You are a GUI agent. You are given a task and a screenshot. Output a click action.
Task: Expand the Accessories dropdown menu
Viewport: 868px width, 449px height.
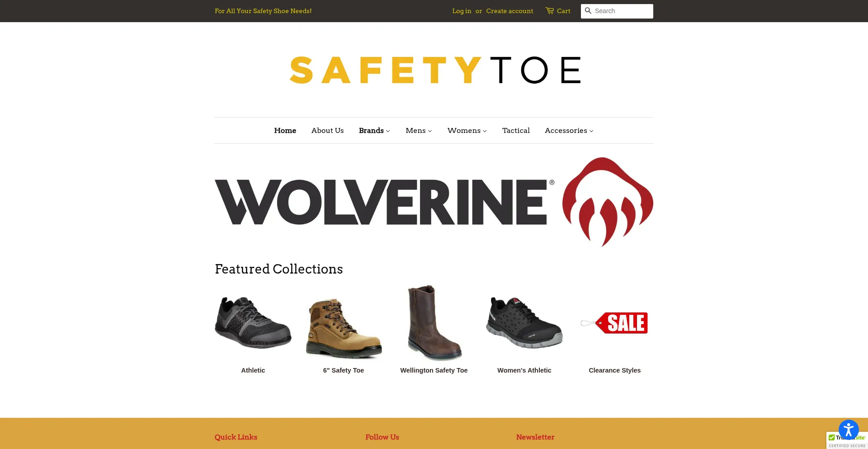coord(569,130)
